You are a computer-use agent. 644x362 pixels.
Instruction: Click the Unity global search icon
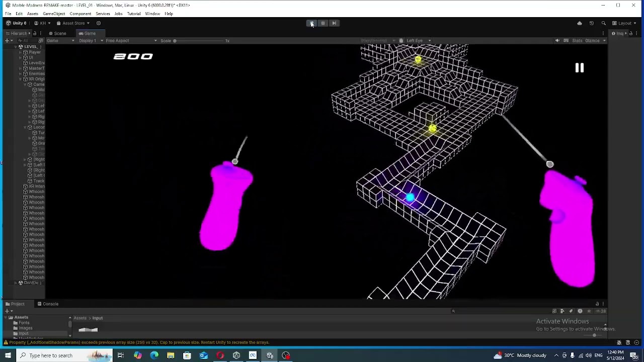(604, 23)
